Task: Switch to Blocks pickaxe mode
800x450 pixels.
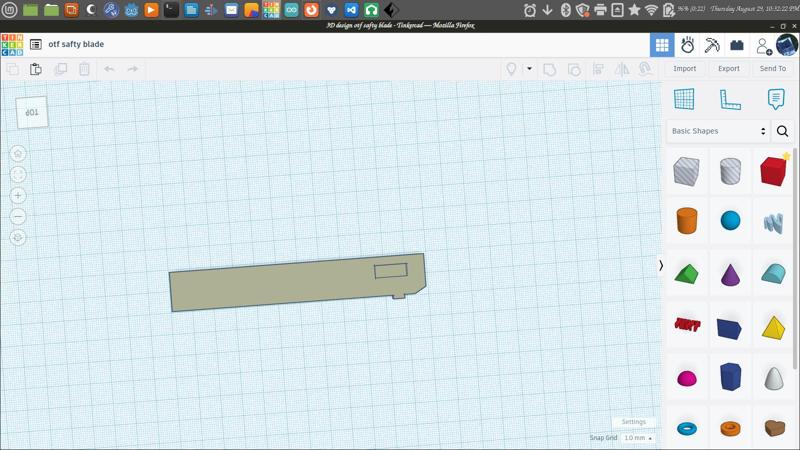Action: [x=712, y=45]
